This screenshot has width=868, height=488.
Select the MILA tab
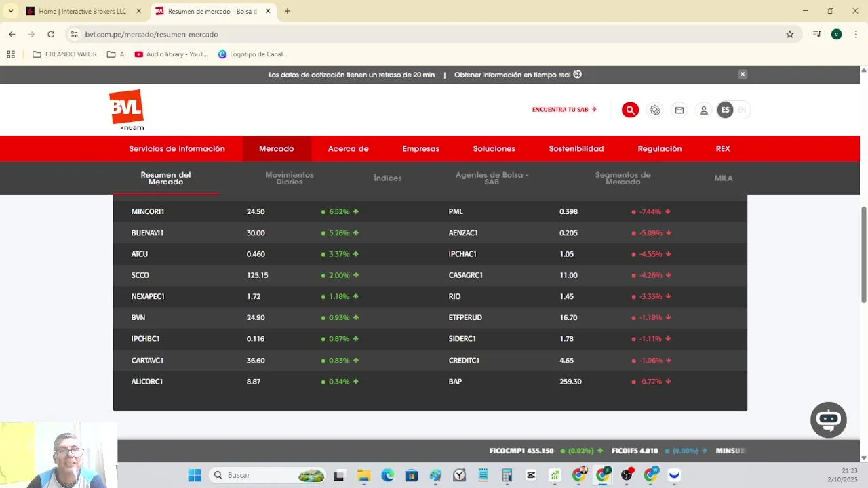click(724, 178)
